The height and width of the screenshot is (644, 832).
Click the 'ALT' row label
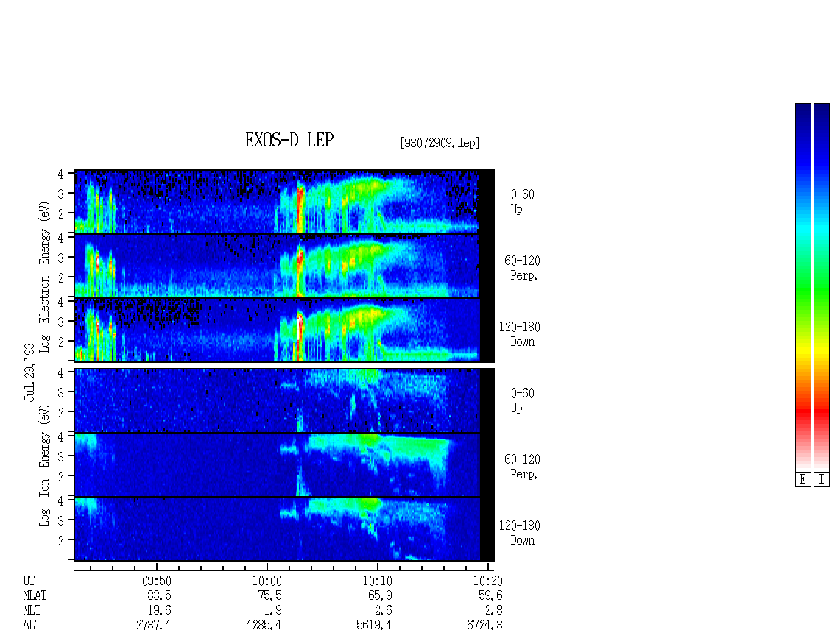tap(32, 626)
